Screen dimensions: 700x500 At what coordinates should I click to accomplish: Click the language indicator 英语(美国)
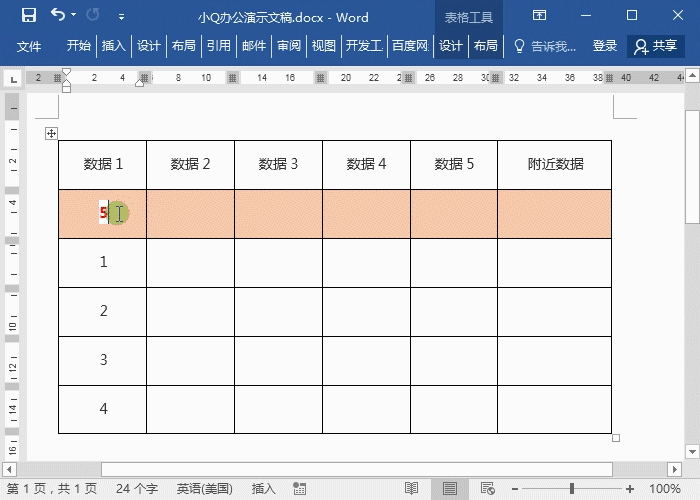click(204, 489)
